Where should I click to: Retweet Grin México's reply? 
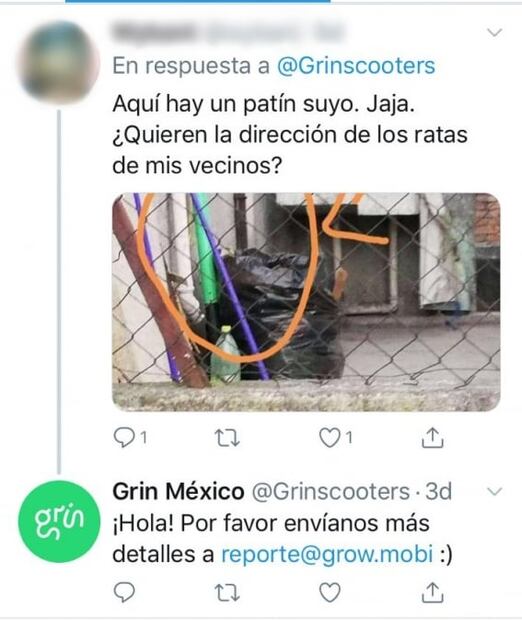click(227, 592)
